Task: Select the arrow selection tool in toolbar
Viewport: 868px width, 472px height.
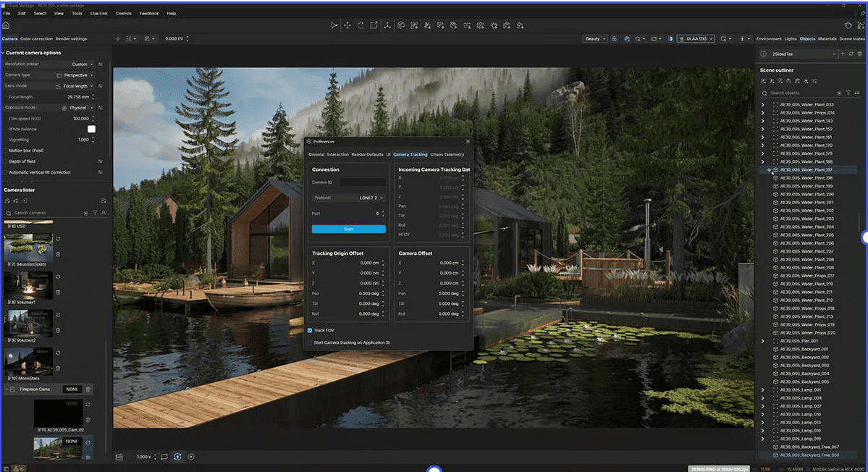Action: point(334,25)
